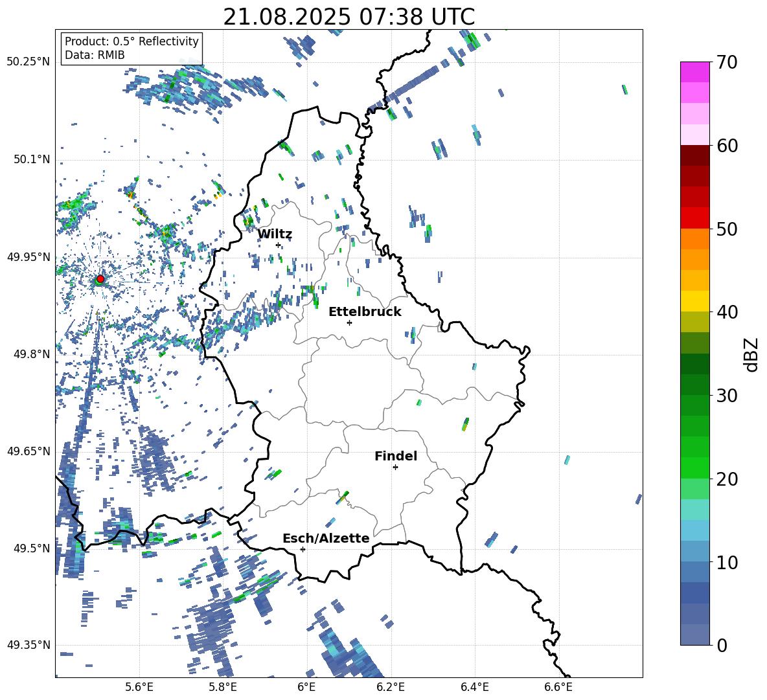The height and width of the screenshot is (700, 767).
Task: Click the 30 colorbar tick label
Action: pyautogui.click(x=727, y=396)
